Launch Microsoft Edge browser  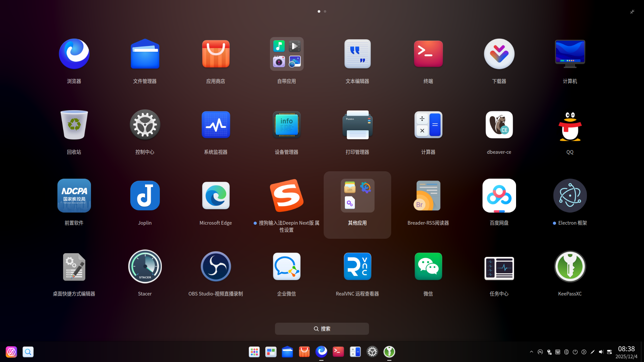point(216,196)
